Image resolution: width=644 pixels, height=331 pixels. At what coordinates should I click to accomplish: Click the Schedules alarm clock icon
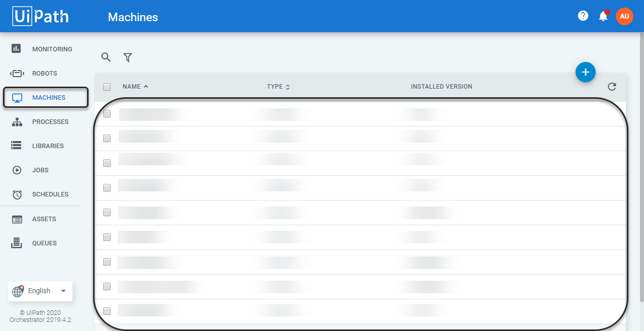[x=17, y=194]
